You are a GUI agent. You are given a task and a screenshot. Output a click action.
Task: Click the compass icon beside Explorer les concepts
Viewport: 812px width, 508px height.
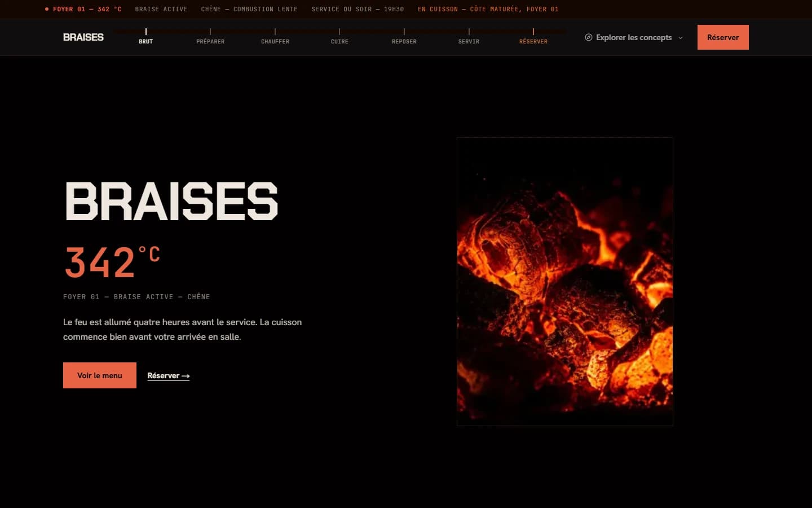pyautogui.click(x=589, y=37)
